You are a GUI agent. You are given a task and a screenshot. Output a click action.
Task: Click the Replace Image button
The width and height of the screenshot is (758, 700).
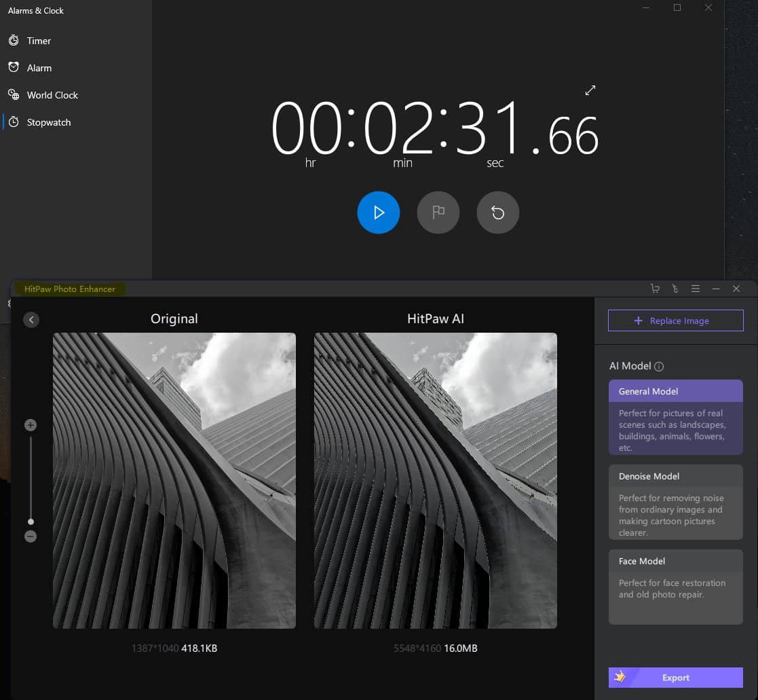point(675,320)
